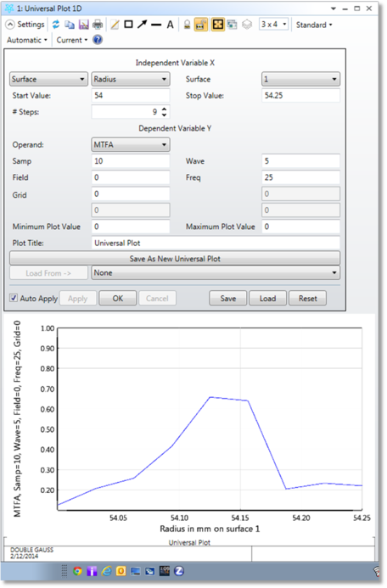Open the MTFA Operand dropdown
The image size is (387, 588).
[x=131, y=145]
